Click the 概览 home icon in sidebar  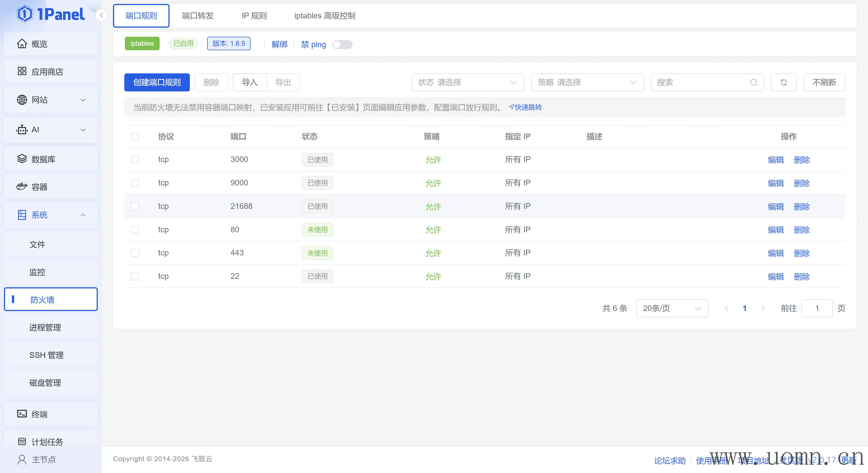[x=22, y=44]
